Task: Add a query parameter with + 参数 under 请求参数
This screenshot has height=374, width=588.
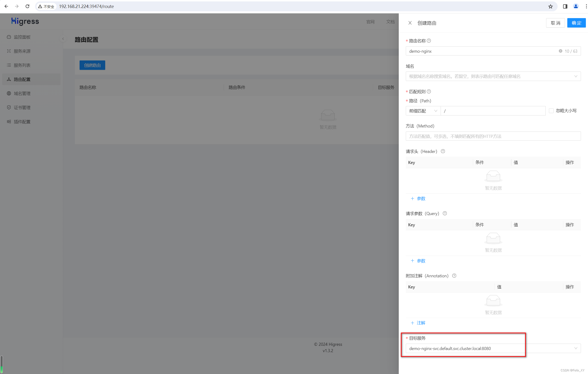Action: (418, 261)
